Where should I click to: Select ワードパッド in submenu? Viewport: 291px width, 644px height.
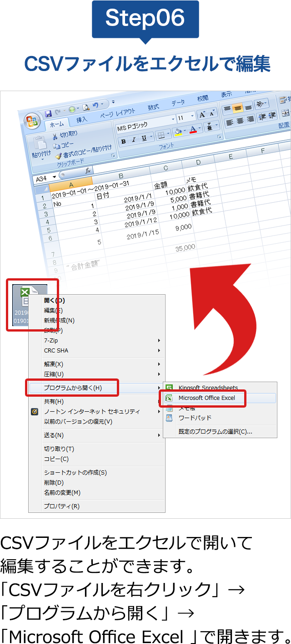point(220,418)
